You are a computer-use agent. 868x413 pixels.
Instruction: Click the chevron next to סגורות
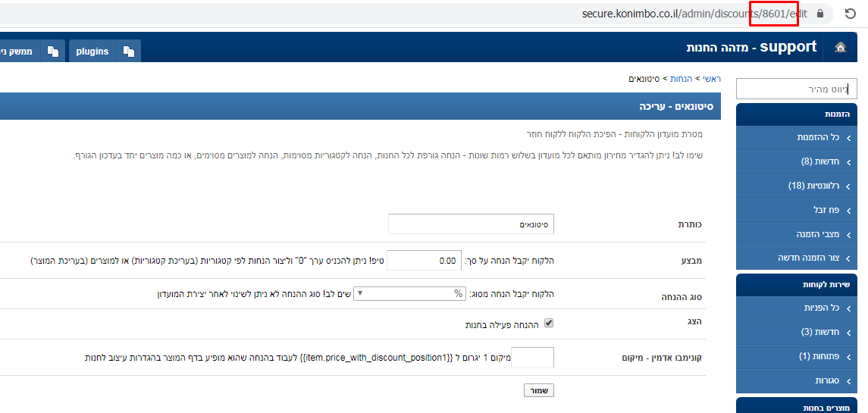[848, 381]
